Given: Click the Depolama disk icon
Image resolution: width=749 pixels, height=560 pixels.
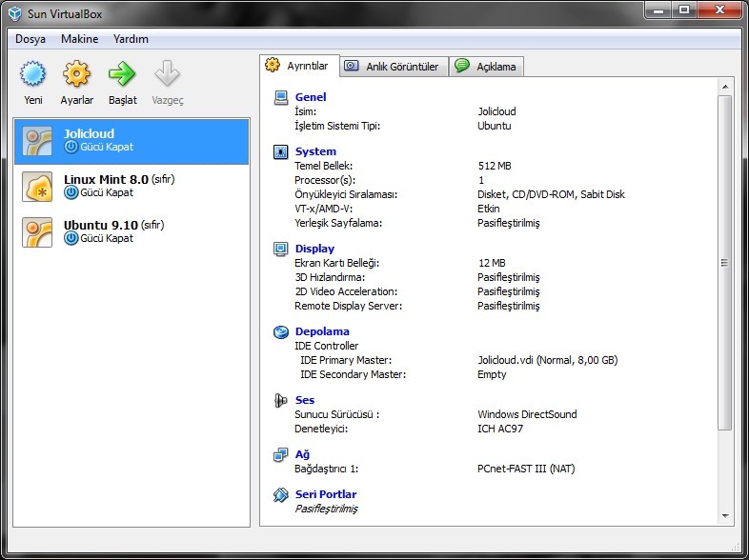Looking at the screenshot, I should pos(281,331).
